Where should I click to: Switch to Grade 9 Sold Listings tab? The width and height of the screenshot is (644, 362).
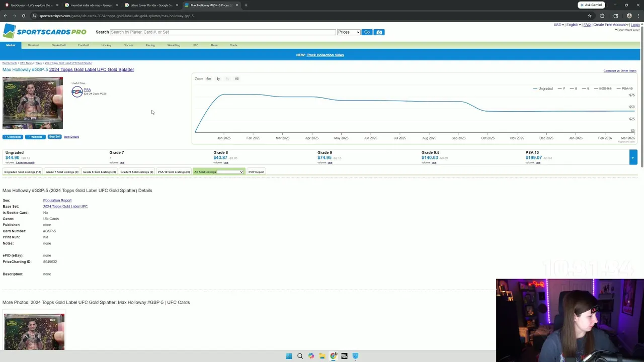coord(137,172)
